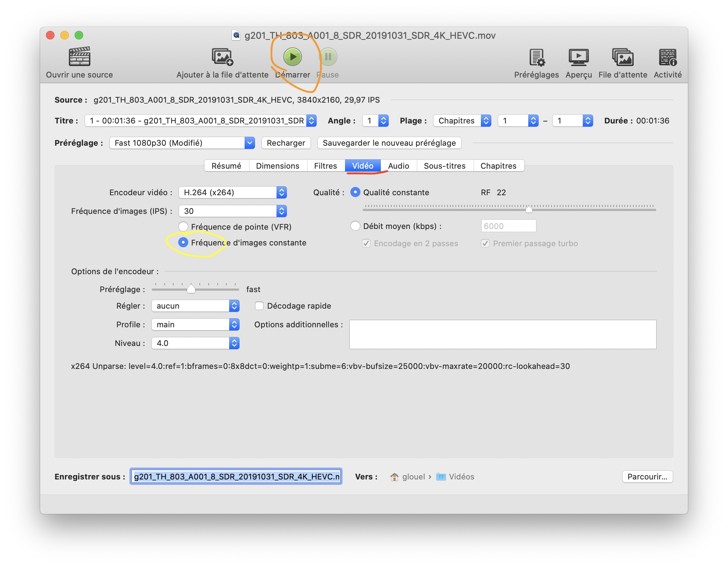Select Fréquence d'images constante radio button
This screenshot has width=728, height=567.
pos(183,242)
